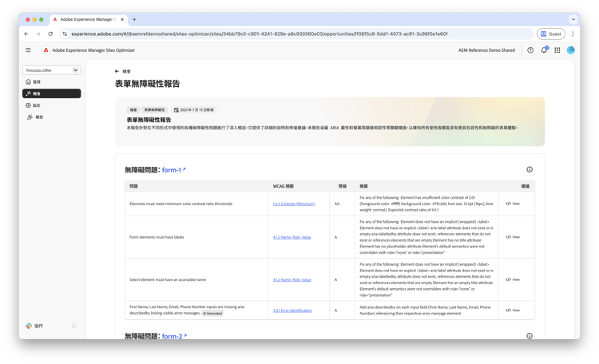Go to 首頁 Home in sidebar
This screenshot has height=364, width=599.
(x=51, y=81)
